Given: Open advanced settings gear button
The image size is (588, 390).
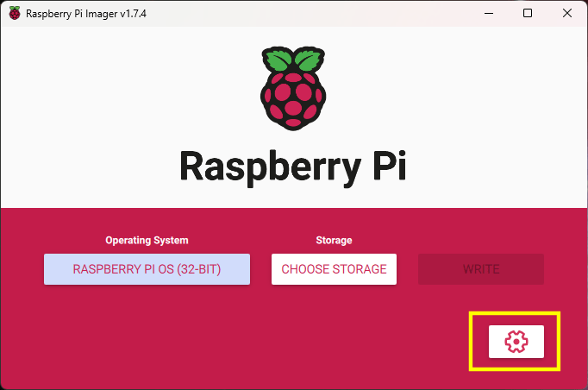Looking at the screenshot, I should [x=516, y=341].
